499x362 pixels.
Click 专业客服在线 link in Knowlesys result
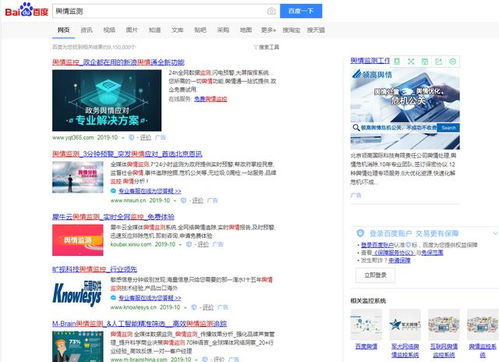point(150,298)
